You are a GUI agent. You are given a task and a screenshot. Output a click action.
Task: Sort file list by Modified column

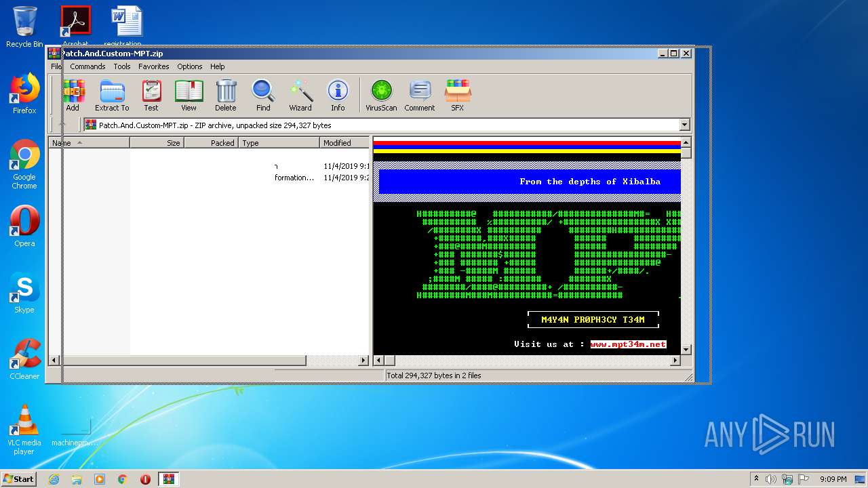tap(344, 143)
